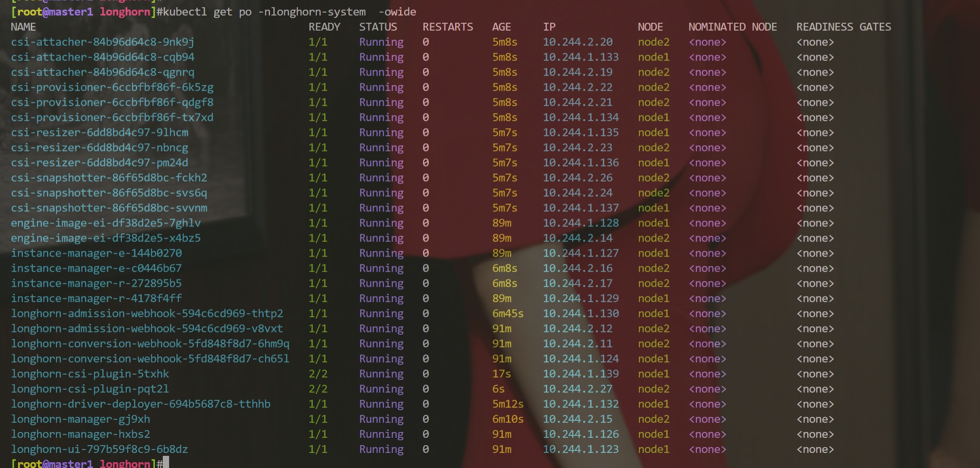The height and width of the screenshot is (468, 980).
Task: Select pod csi-resizer-6dd8bd4c97-9lhcm
Action: 99,133
